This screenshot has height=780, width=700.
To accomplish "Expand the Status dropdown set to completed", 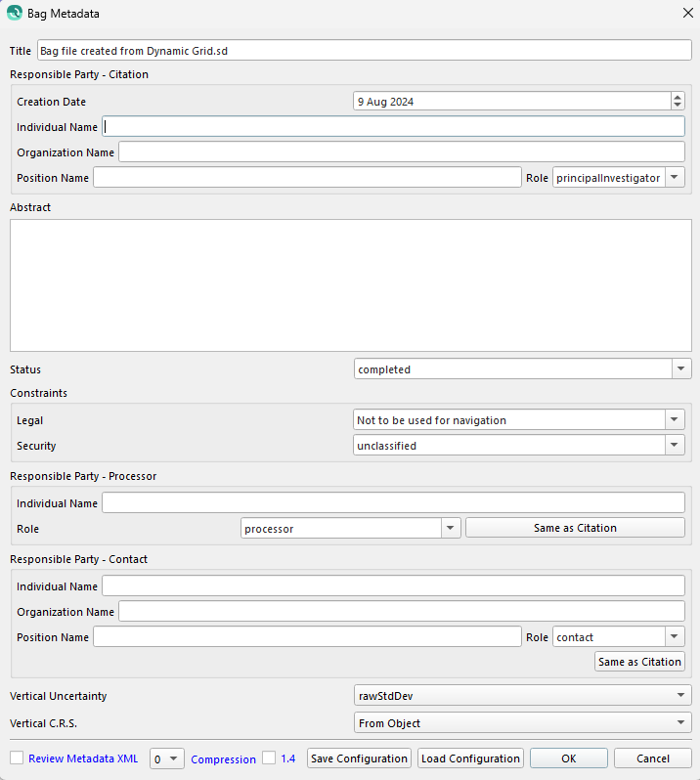I will click(x=522, y=369).
